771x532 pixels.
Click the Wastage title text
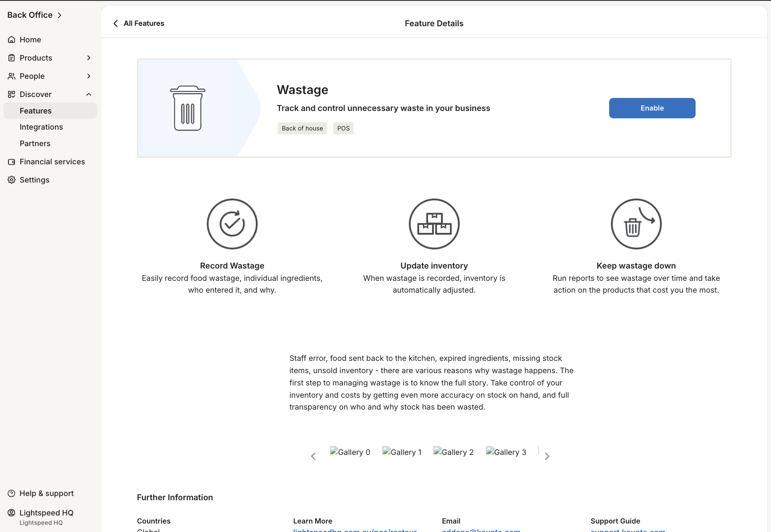coord(302,90)
